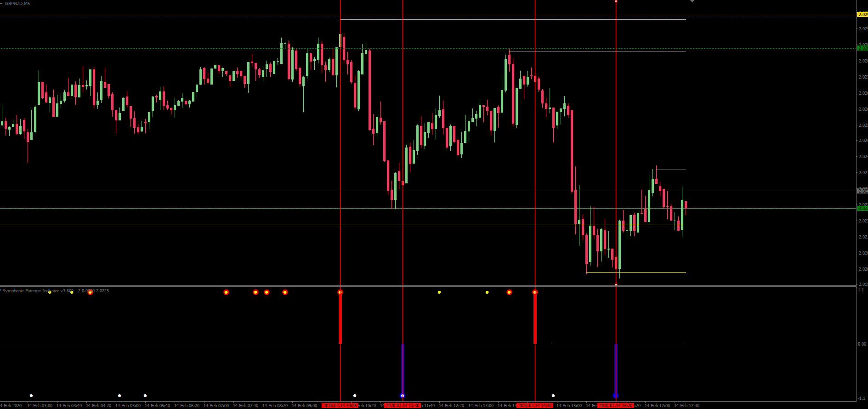Select the white zero line in the indicator window
This screenshot has height=409, width=868.
pyautogui.click(x=343, y=344)
